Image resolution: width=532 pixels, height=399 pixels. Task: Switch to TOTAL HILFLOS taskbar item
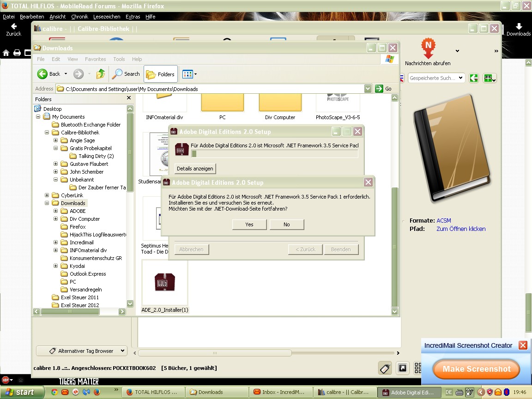click(153, 392)
